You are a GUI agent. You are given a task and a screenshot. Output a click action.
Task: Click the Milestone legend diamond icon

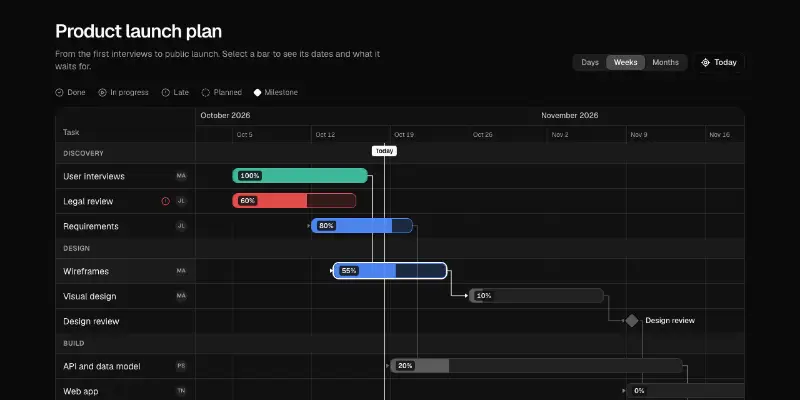(257, 92)
